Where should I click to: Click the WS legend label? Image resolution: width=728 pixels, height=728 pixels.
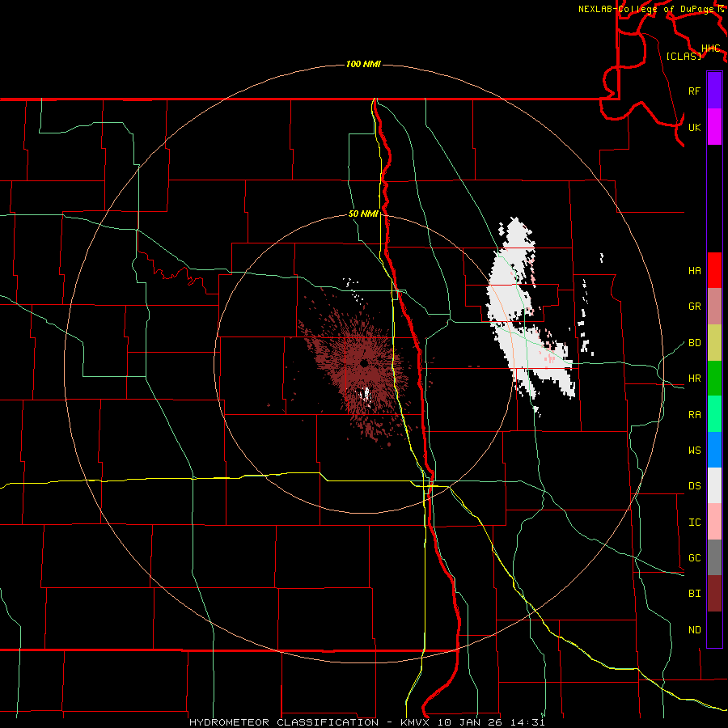[x=694, y=451]
